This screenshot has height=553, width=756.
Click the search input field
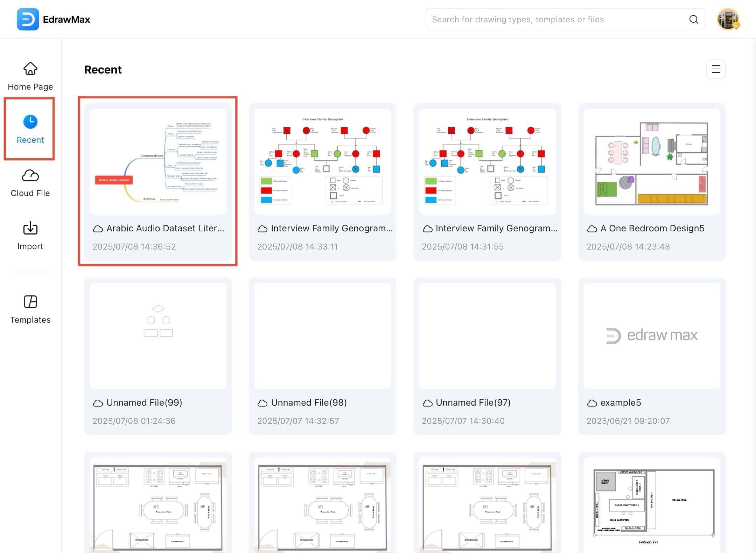[x=556, y=20]
